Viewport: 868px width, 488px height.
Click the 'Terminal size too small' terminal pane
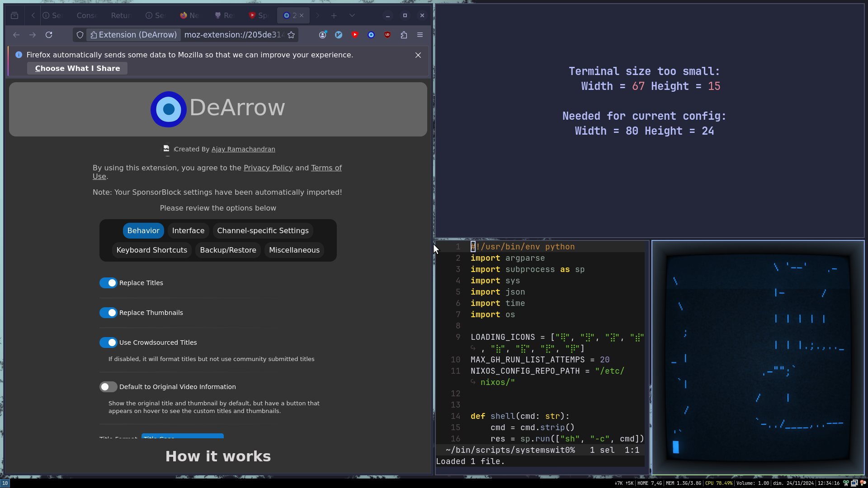(650, 121)
